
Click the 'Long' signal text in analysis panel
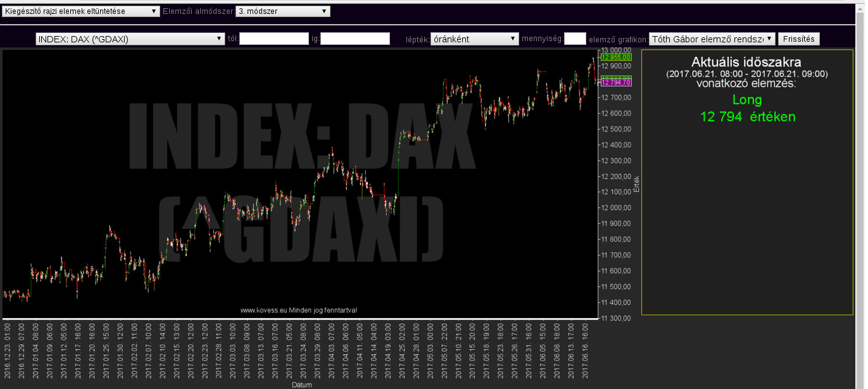click(x=747, y=100)
